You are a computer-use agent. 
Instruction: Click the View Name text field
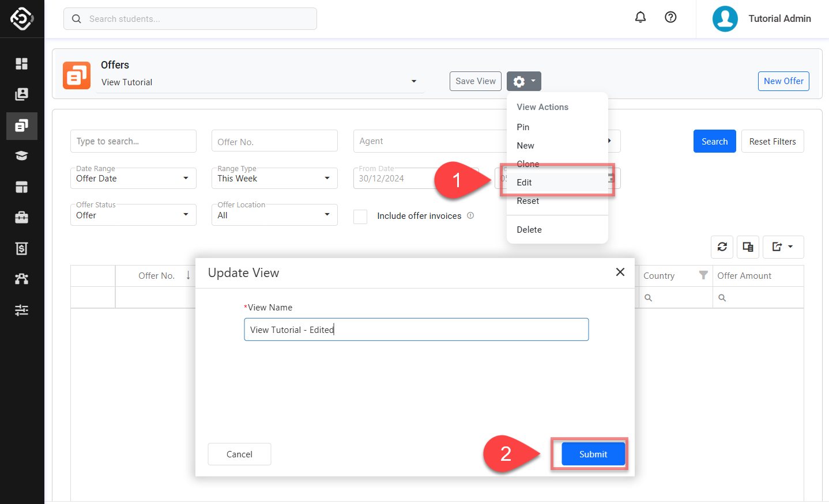(x=416, y=329)
